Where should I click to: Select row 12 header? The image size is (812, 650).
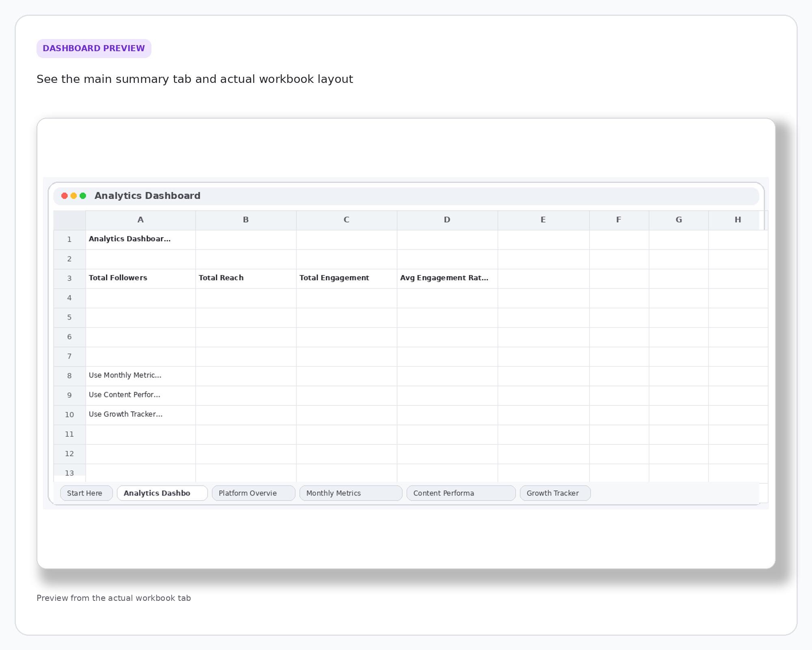[69, 454]
